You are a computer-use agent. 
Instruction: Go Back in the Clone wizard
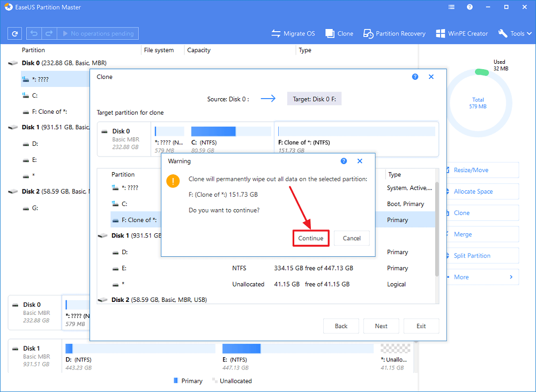(x=341, y=326)
